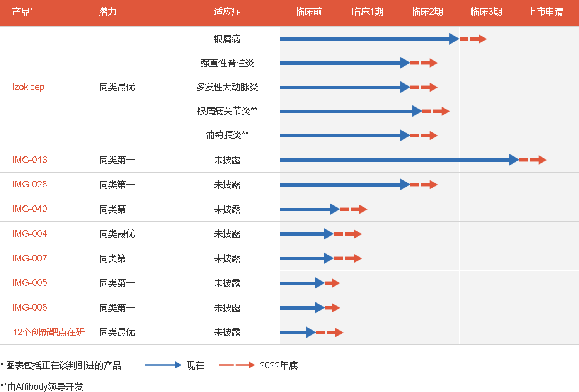Select the 上市申请 column header
This screenshot has height=392, width=579.
point(545,12)
